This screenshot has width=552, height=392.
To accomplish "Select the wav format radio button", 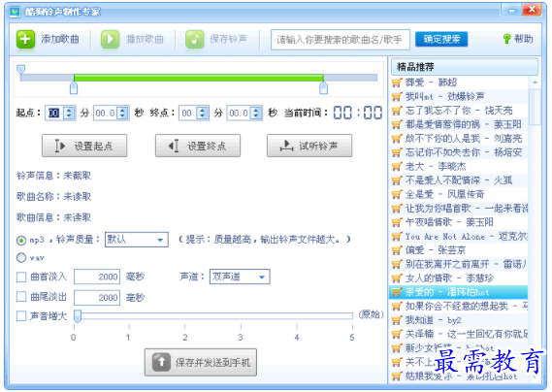I will click(21, 258).
